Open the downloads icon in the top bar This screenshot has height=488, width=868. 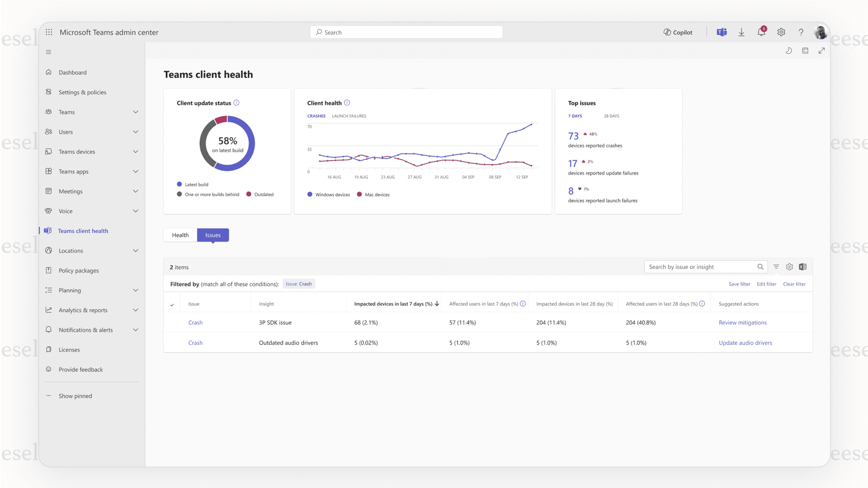pos(741,32)
